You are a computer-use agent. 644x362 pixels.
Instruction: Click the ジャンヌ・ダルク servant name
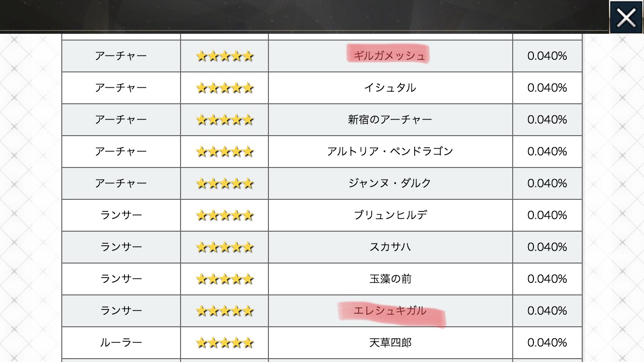(x=390, y=183)
